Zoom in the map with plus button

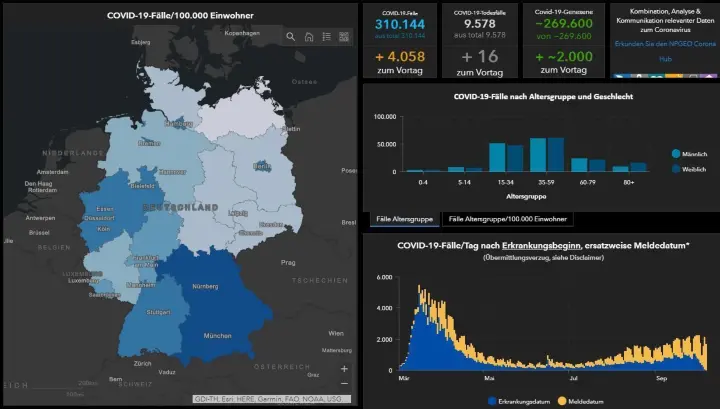pyautogui.click(x=345, y=369)
